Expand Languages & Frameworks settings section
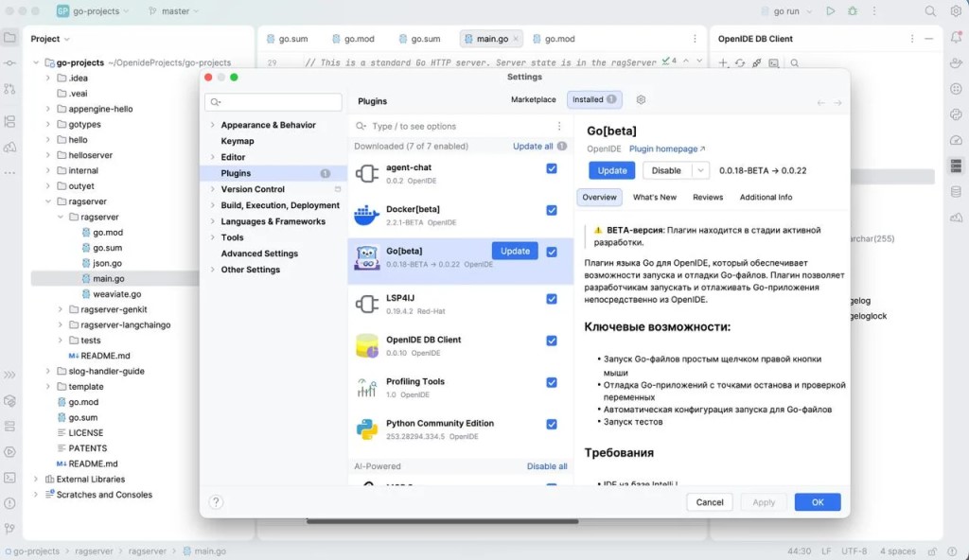Image resolution: width=969 pixels, height=560 pixels. coord(213,221)
